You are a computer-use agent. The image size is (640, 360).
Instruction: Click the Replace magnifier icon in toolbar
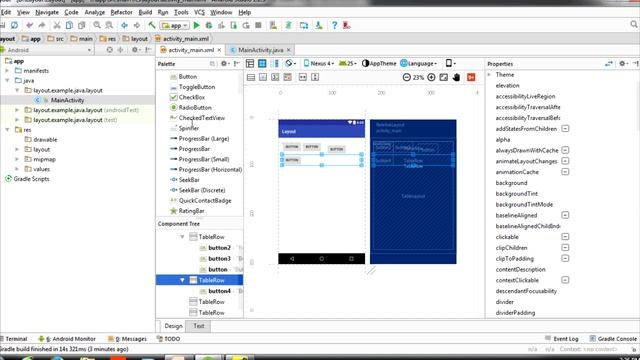(109, 25)
